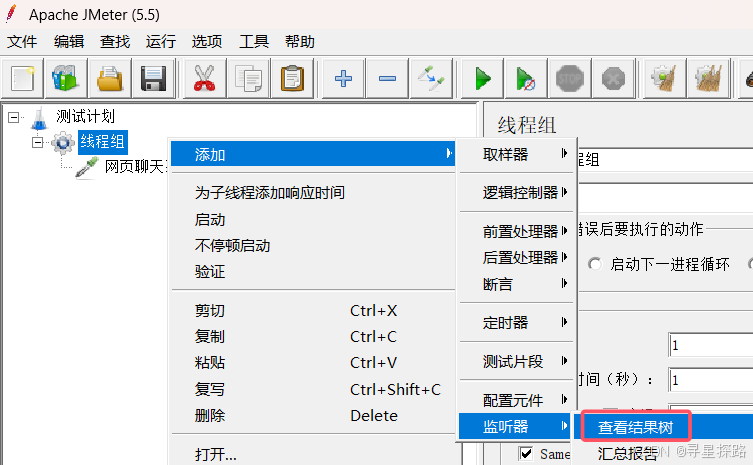Click the Open file folder icon
The width and height of the screenshot is (753, 465).
109,78
